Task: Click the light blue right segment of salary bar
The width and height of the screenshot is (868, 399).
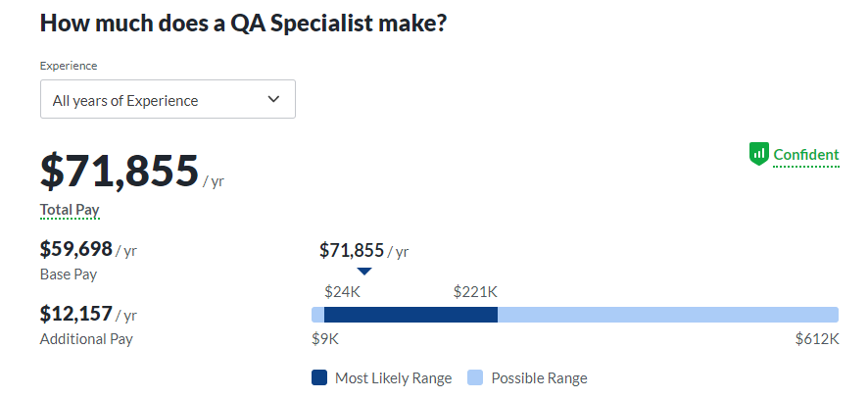Action: pos(667,315)
